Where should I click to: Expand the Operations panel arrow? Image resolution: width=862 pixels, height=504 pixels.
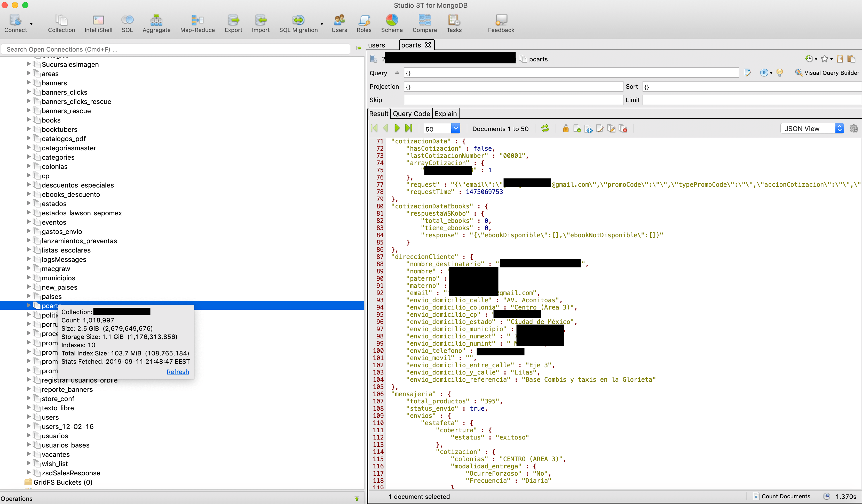[x=357, y=499]
